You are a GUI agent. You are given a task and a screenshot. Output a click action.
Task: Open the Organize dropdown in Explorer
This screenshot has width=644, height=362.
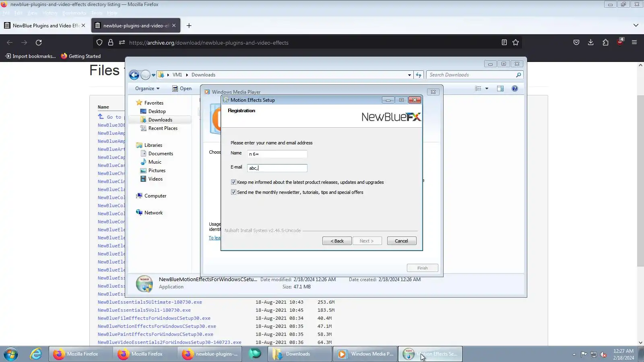tap(147, 88)
